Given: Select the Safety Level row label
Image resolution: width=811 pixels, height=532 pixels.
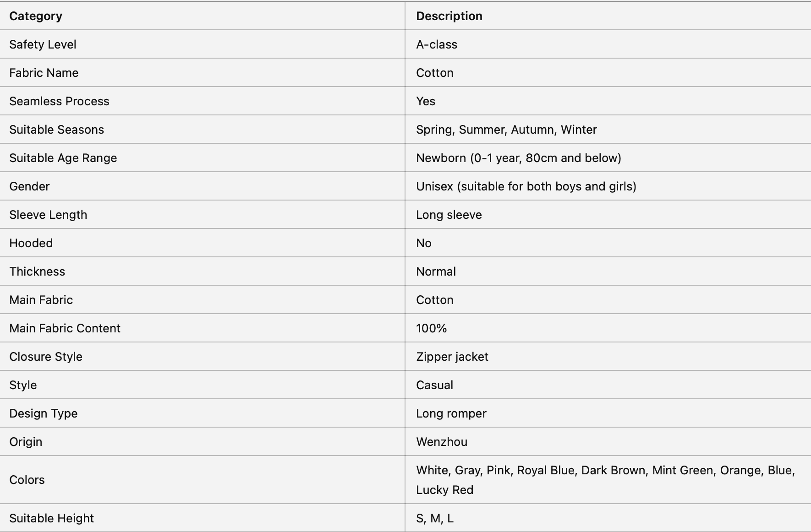Looking at the screenshot, I should 43,44.
